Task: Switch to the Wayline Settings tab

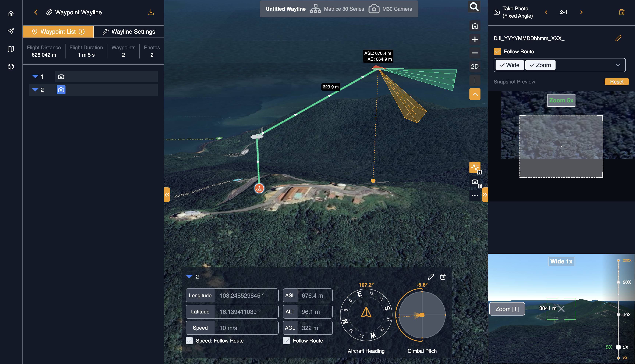Action: [129, 32]
